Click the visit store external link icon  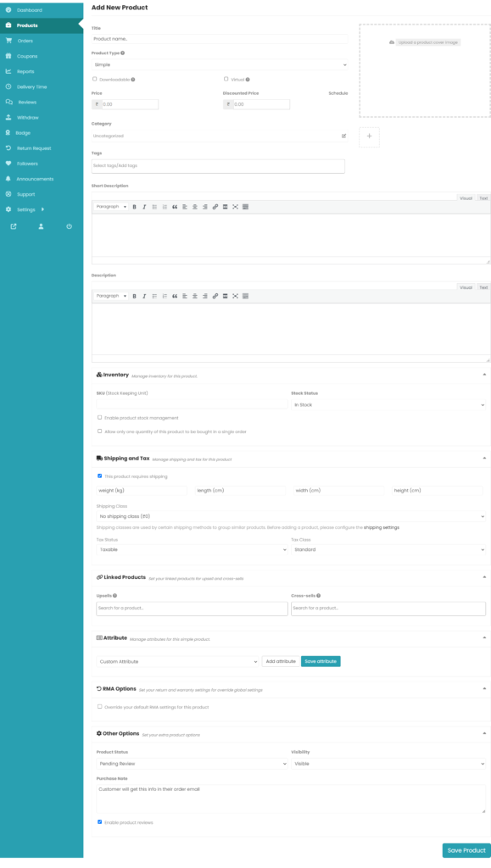14,226
